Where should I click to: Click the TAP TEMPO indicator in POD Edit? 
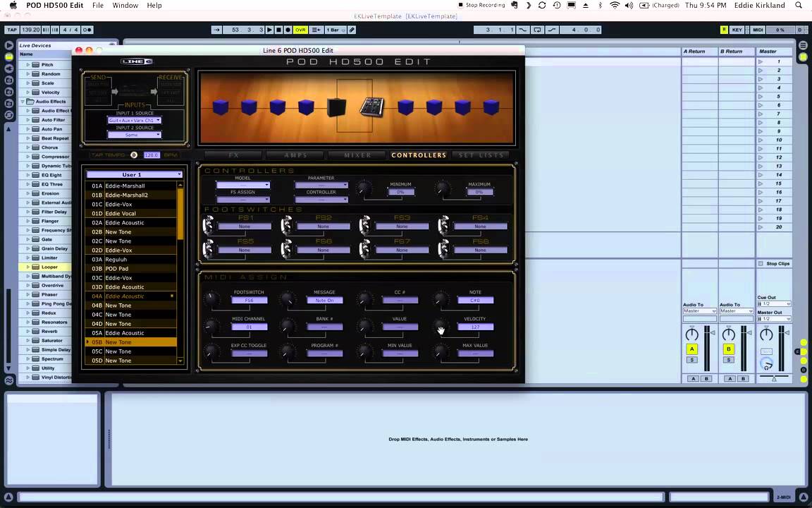[x=134, y=155]
